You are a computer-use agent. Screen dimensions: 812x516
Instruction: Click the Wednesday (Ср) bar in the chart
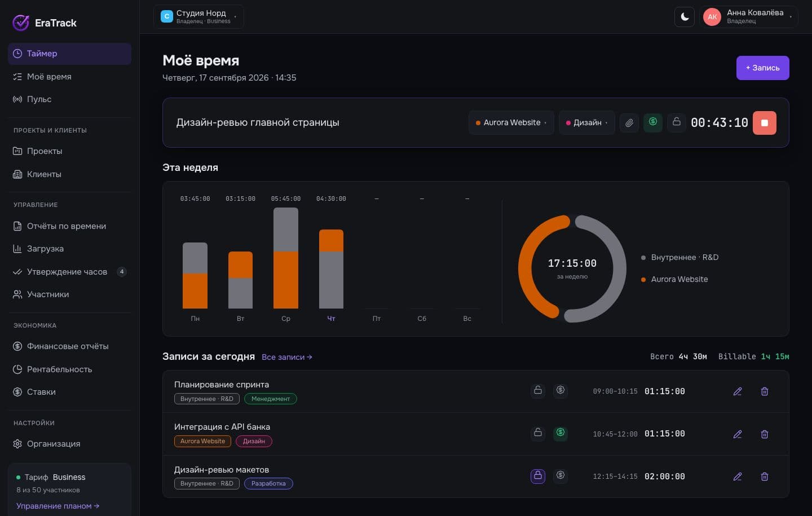tap(286, 258)
